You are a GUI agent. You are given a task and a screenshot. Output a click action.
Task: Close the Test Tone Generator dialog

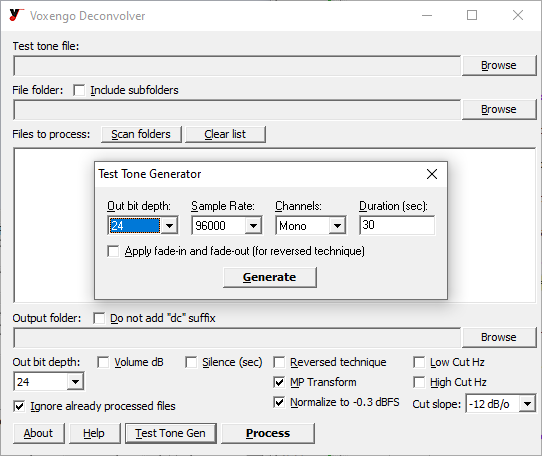(x=432, y=174)
